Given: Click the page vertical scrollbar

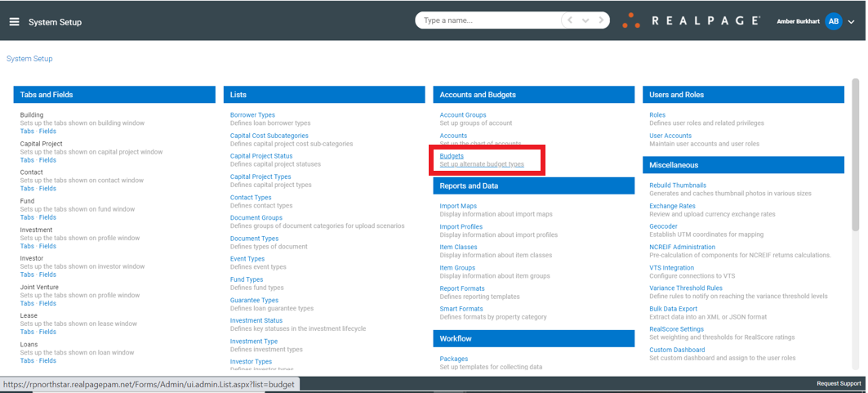Looking at the screenshot, I should (855, 155).
